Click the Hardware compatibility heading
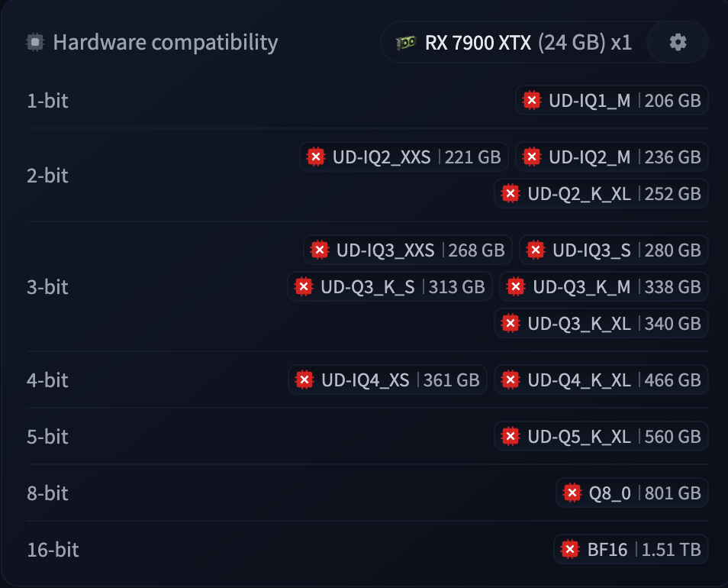728x588 pixels. pyautogui.click(x=166, y=43)
